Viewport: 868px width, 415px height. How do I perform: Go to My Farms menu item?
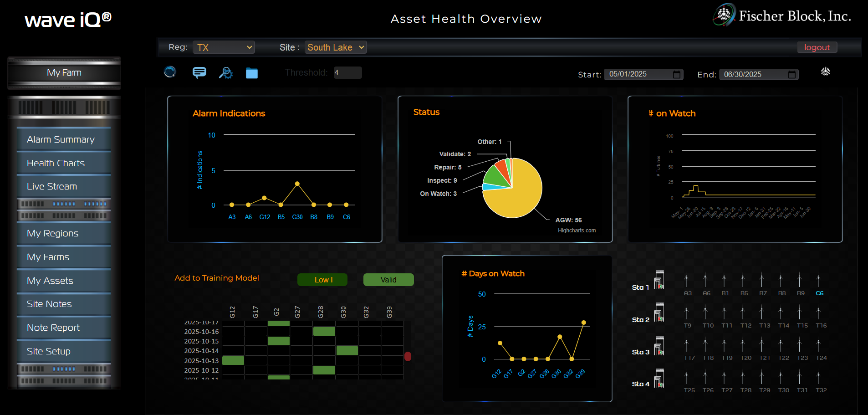click(x=64, y=257)
